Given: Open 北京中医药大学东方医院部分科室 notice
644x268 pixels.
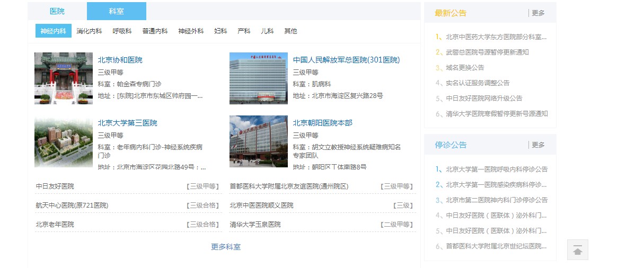Looking at the screenshot, I should (x=496, y=37).
